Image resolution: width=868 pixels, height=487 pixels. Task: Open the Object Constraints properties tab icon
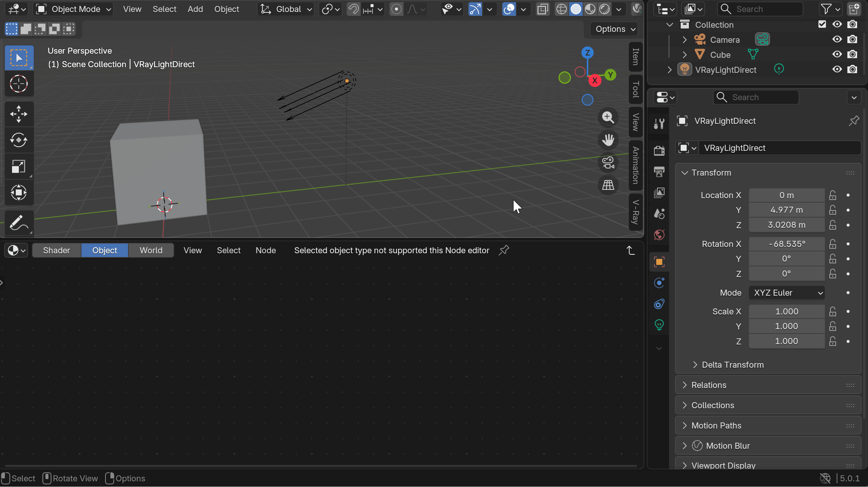[659, 304]
